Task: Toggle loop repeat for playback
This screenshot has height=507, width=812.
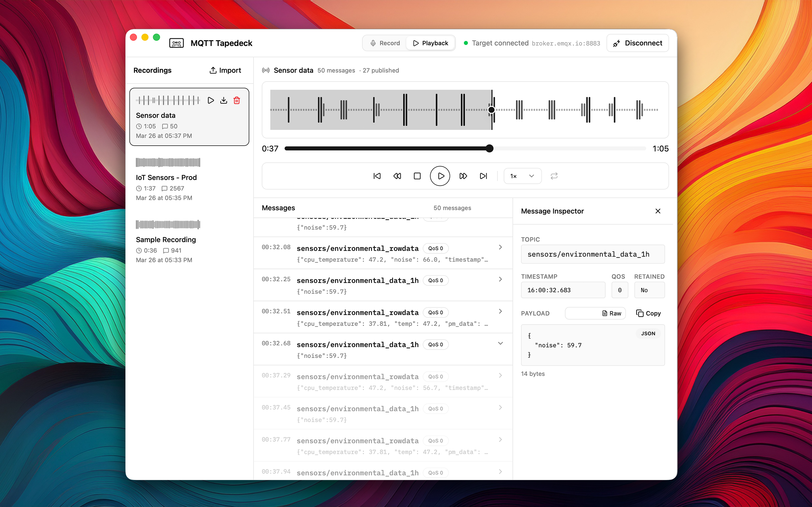Action: (x=554, y=176)
